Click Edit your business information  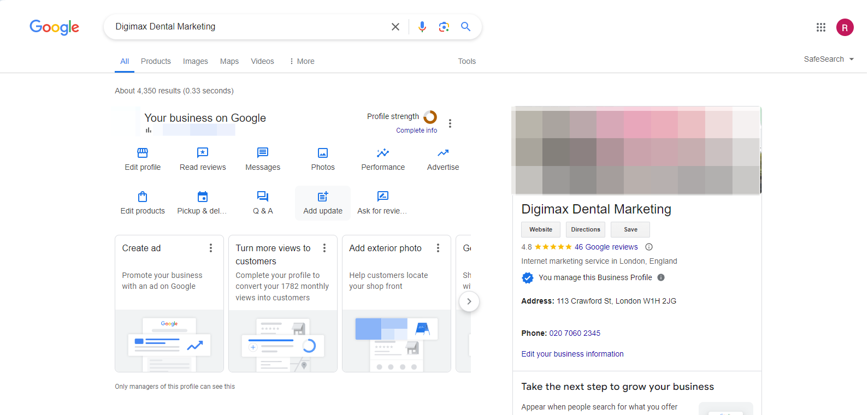[572, 354]
